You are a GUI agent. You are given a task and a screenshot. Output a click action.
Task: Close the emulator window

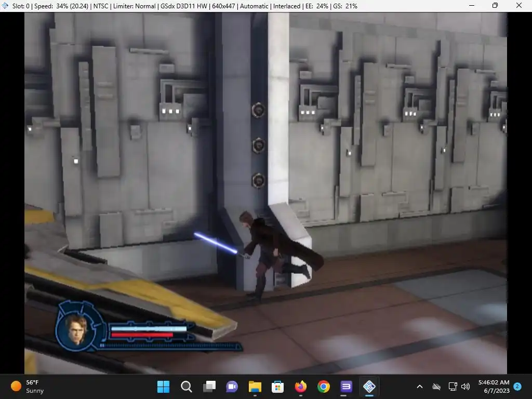519,5
